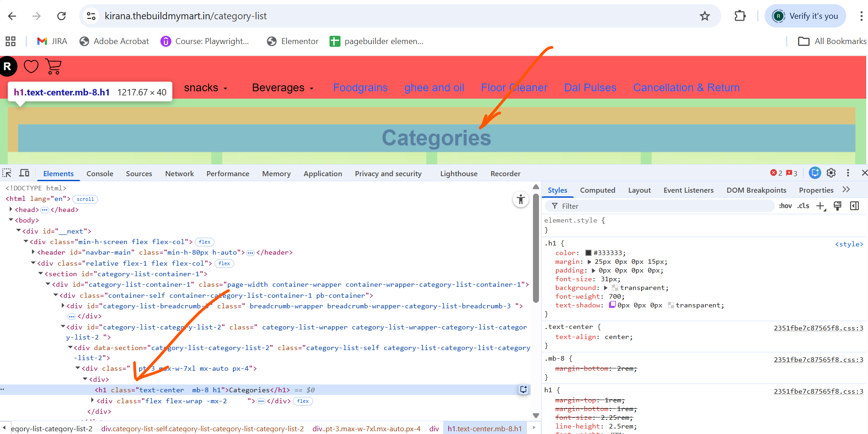
Task: Open the Dal Pulses link
Action: [x=590, y=88]
